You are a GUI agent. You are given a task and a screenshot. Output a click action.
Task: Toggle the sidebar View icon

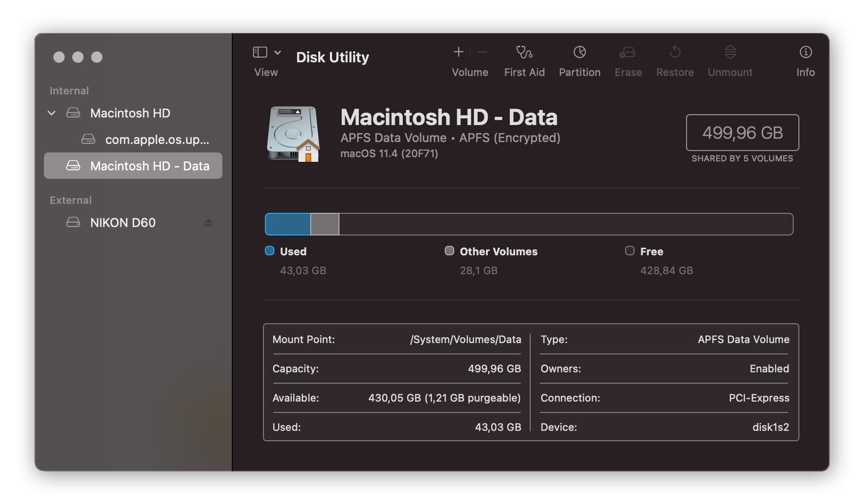(260, 52)
